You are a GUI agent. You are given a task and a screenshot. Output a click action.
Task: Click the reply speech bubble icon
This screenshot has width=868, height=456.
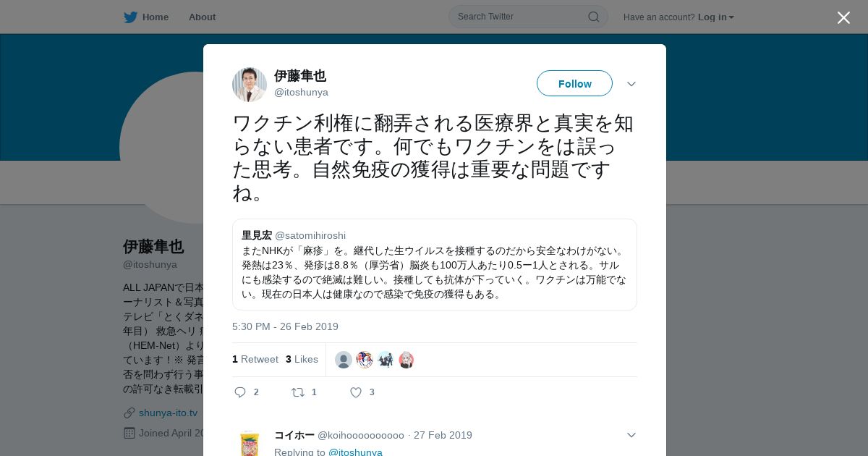(x=240, y=392)
